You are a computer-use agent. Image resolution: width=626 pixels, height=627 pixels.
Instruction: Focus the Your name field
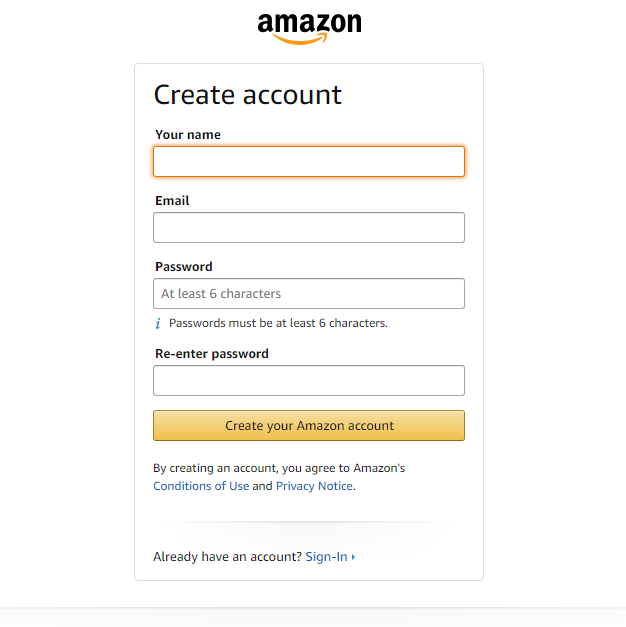309,162
